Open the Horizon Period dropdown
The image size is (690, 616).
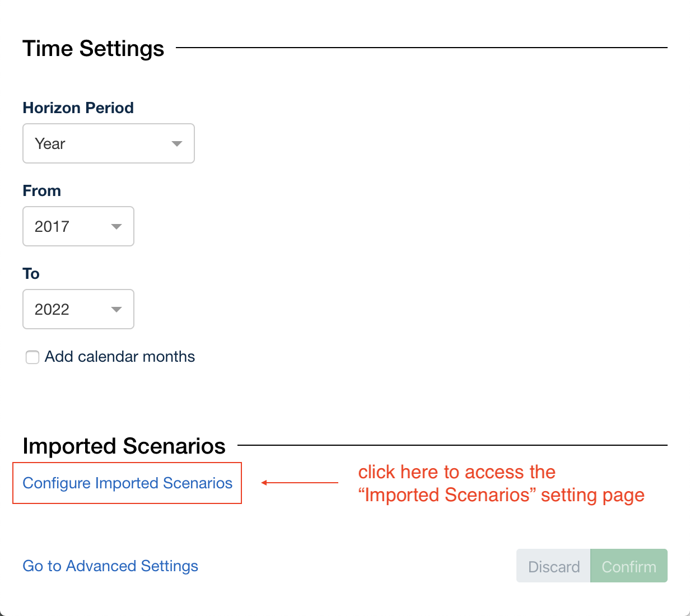[108, 143]
